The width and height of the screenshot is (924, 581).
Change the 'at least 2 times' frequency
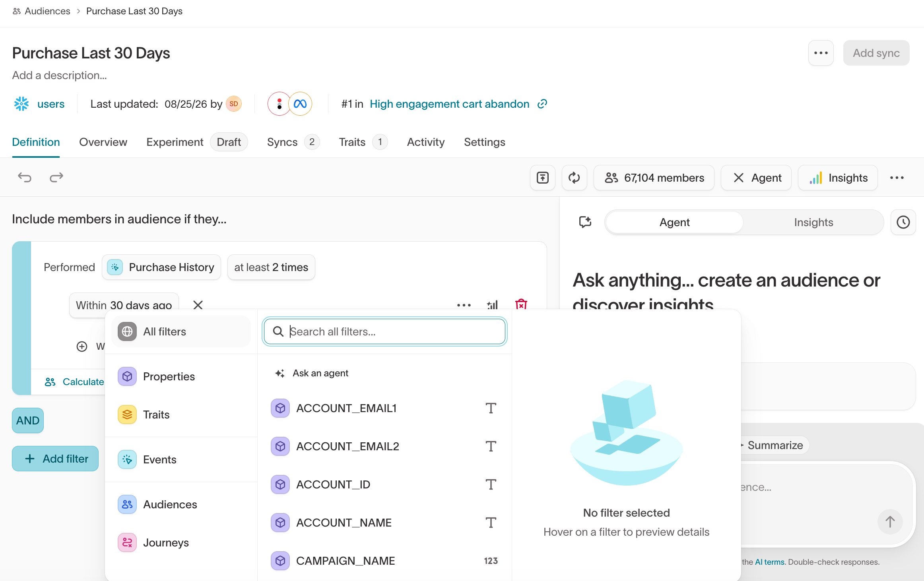click(271, 267)
